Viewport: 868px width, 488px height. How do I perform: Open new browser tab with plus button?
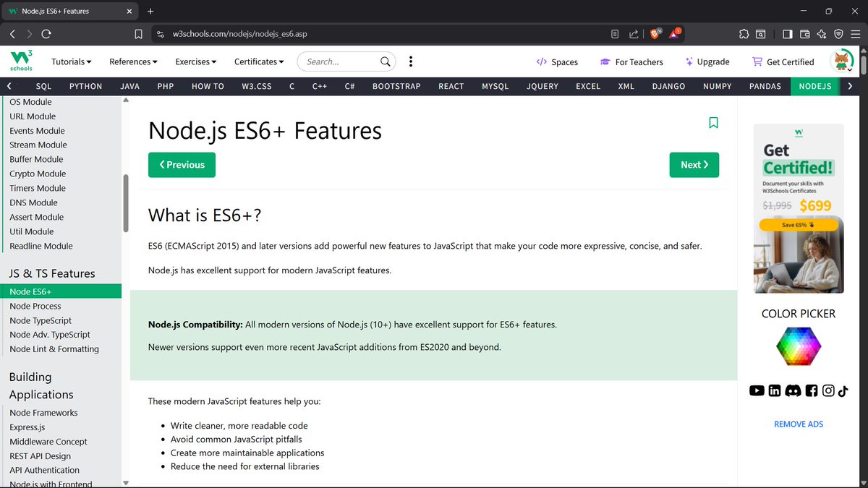[x=150, y=12]
